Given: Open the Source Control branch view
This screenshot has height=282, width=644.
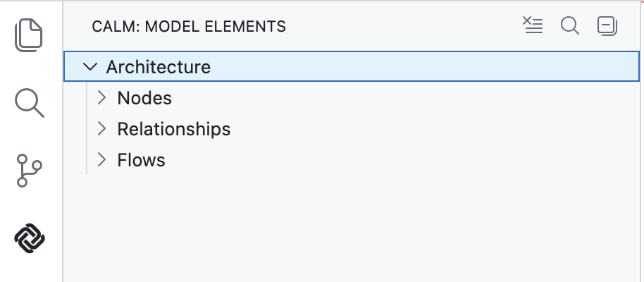Looking at the screenshot, I should tap(30, 171).
